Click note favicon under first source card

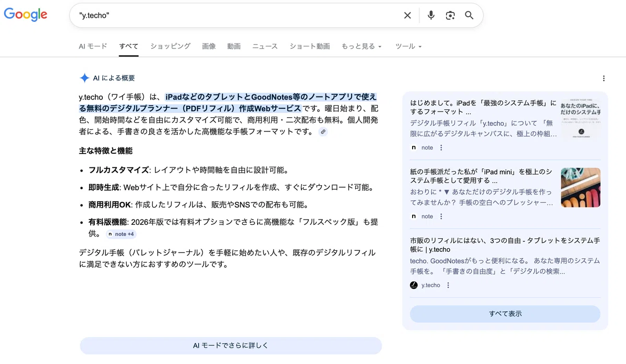click(414, 148)
